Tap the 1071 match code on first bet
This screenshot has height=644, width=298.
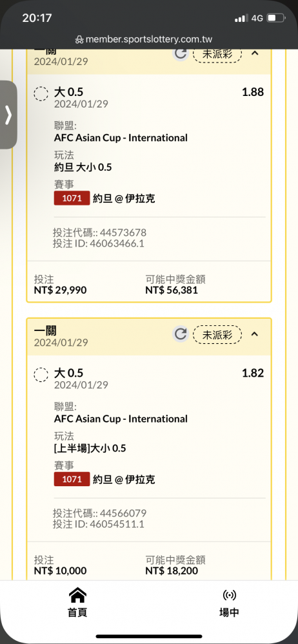click(72, 198)
